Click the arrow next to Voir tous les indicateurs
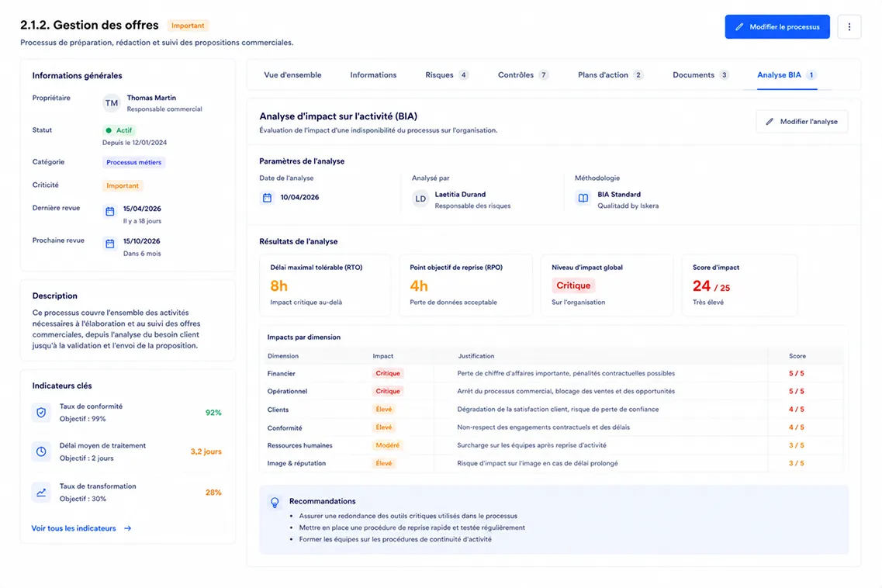882x588 pixels. (128, 528)
